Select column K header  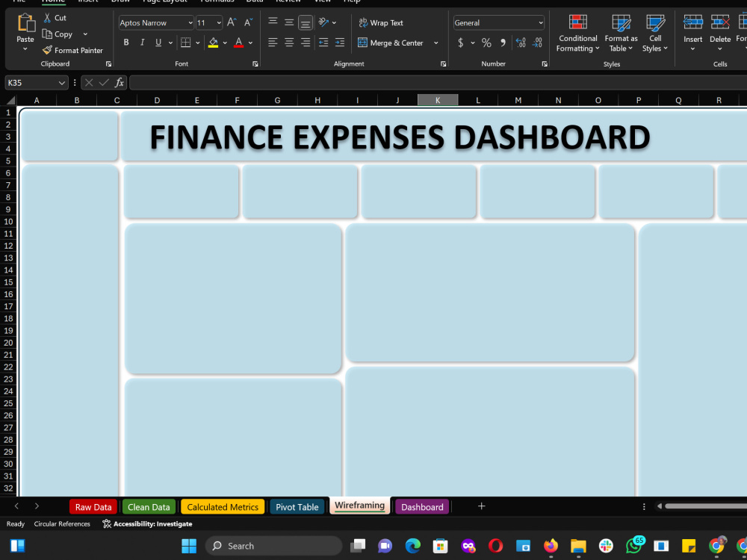point(437,100)
